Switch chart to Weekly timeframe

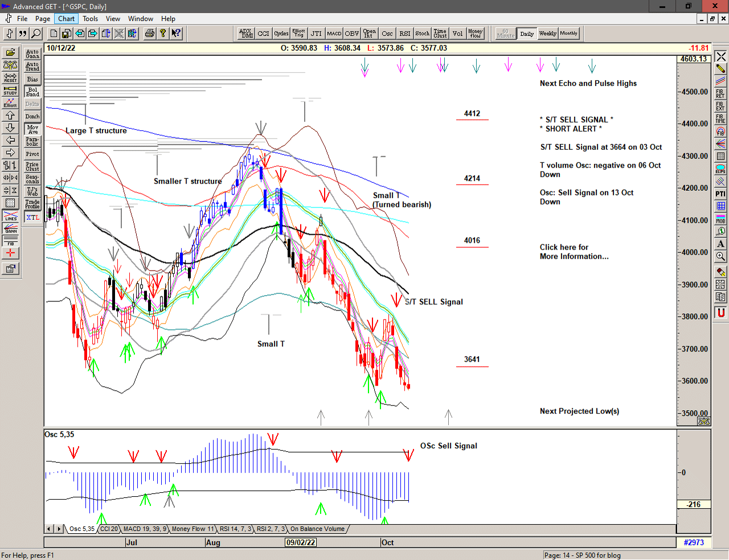[x=547, y=34]
